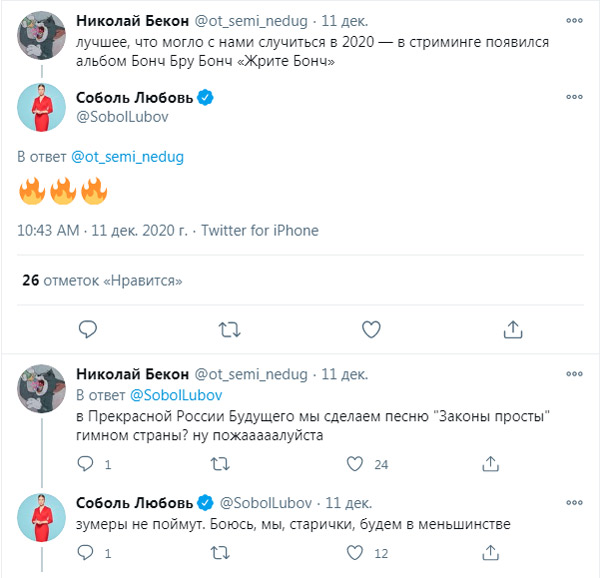Share the "зумеры не поймут" tweet
Image resolution: width=600 pixels, height=578 pixels.
(x=490, y=552)
